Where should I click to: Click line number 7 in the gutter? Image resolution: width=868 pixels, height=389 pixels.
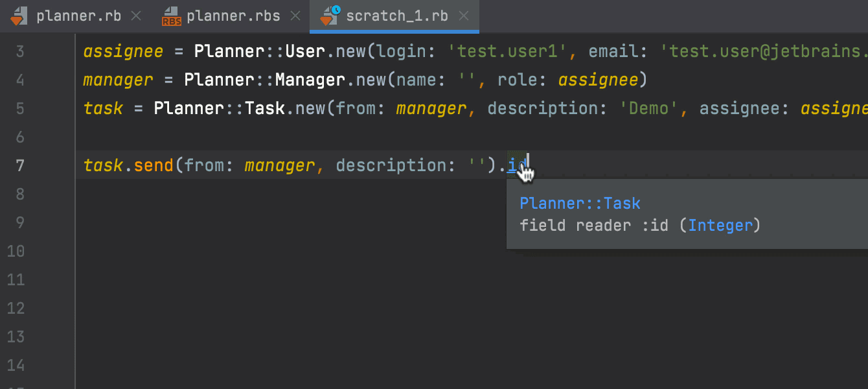[x=16, y=165]
